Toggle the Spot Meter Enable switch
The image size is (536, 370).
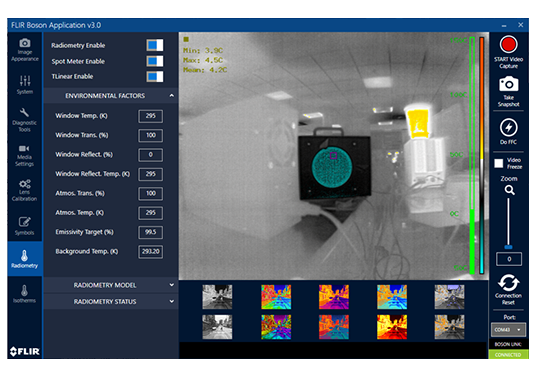tap(155, 61)
